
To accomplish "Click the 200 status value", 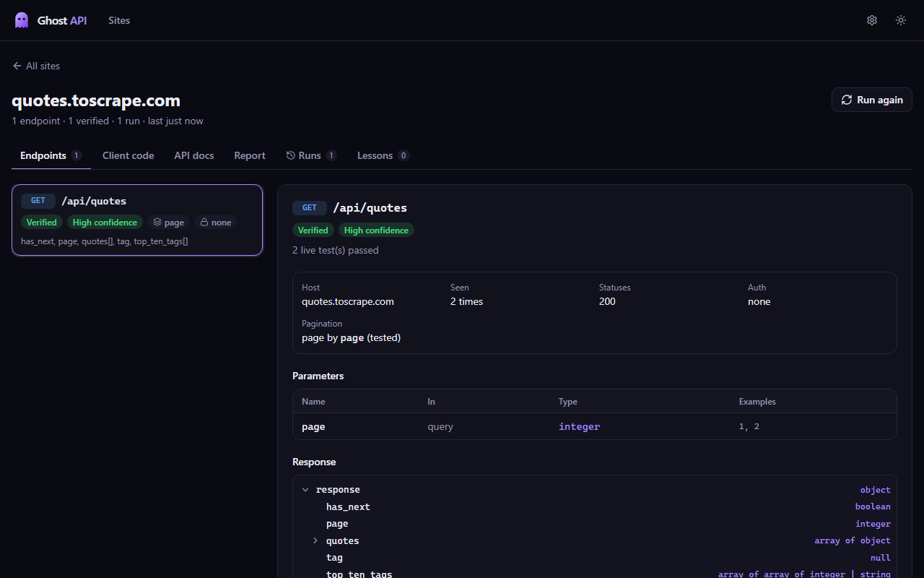I will tap(607, 301).
